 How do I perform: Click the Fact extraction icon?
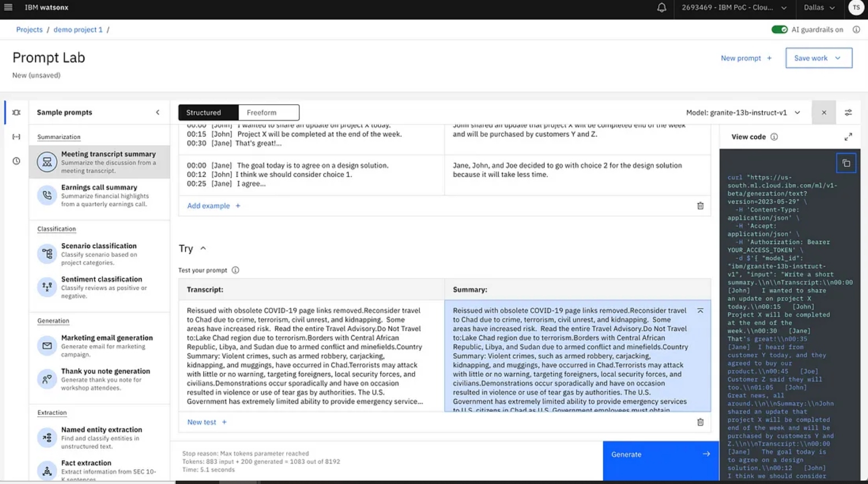coord(47,470)
